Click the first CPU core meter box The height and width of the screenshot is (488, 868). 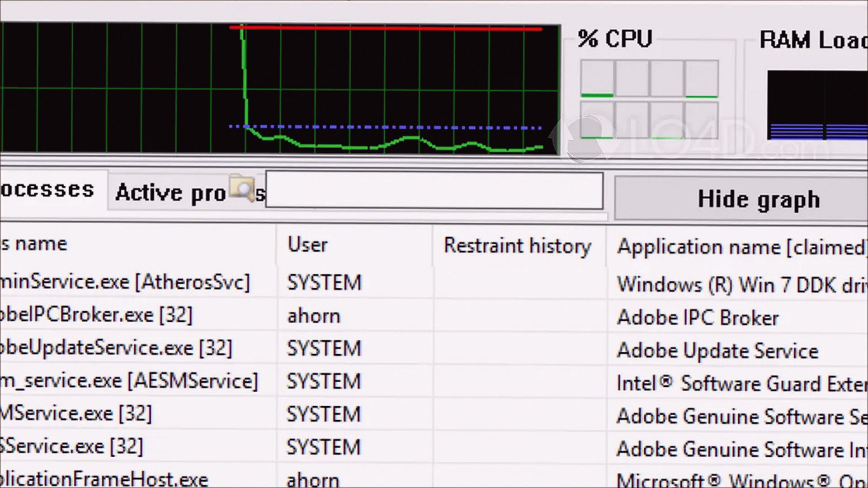click(597, 79)
